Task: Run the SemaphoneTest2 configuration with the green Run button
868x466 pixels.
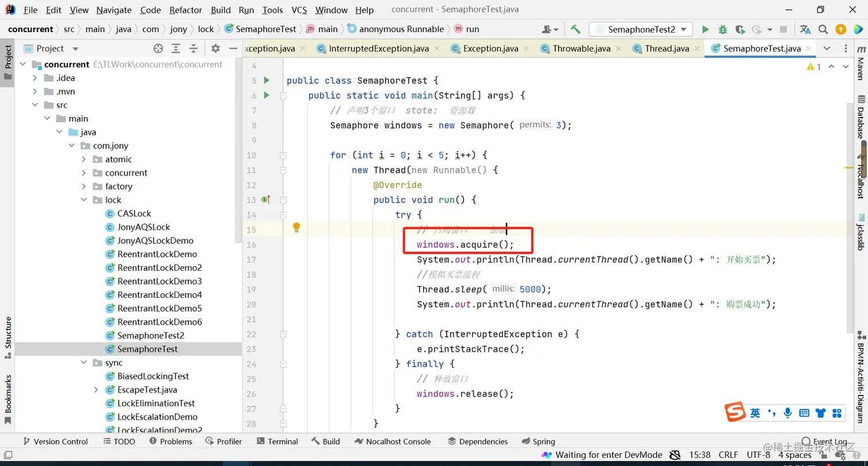Action: pyautogui.click(x=706, y=29)
